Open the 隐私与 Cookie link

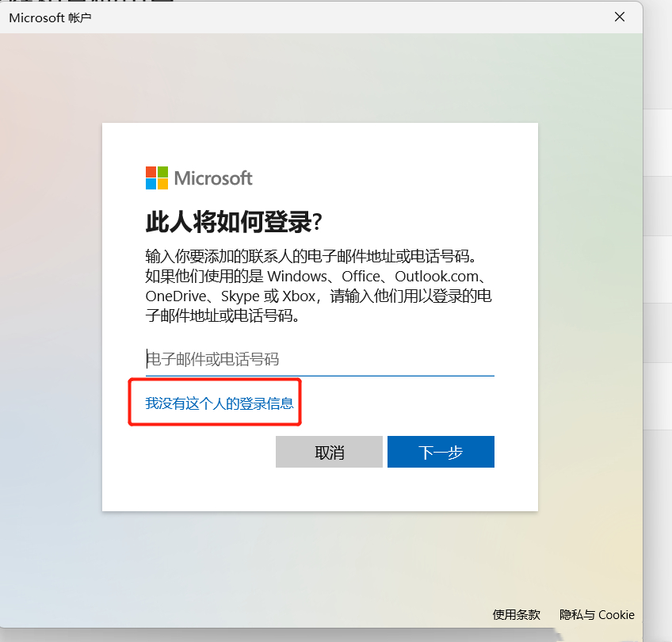coord(597,614)
